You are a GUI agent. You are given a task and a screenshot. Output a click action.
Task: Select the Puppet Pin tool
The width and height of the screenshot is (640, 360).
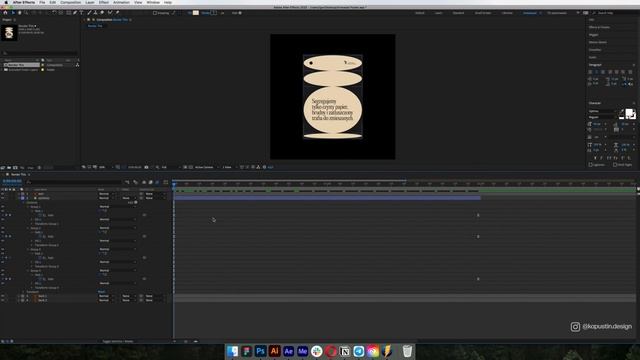pyautogui.click(x=117, y=13)
